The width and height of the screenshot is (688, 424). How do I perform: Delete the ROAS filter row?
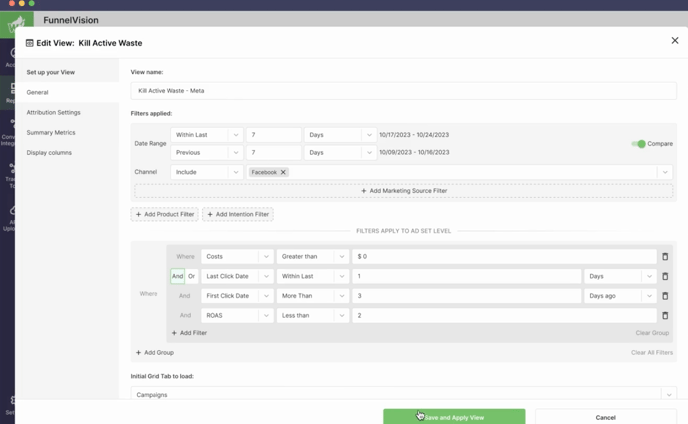pos(665,315)
